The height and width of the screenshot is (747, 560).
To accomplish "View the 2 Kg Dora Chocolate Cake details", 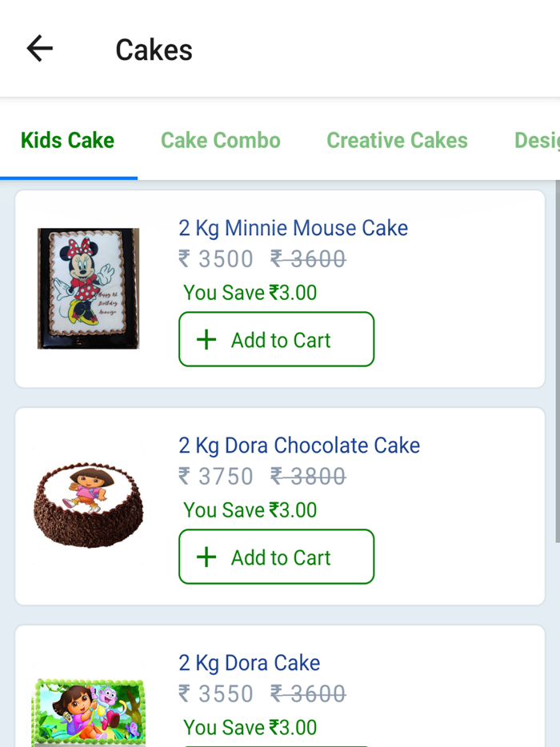I will [x=298, y=445].
